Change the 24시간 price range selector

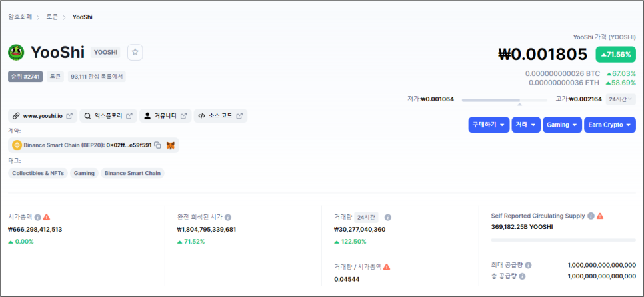click(621, 99)
